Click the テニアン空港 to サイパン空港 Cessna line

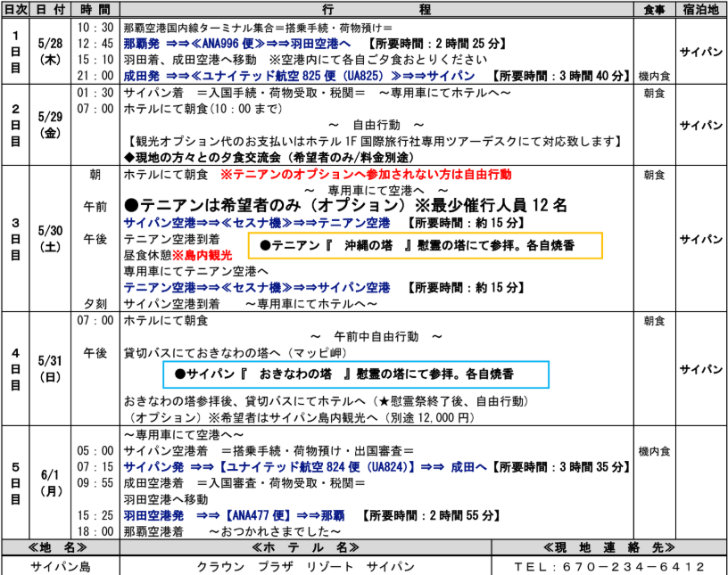coord(257,288)
